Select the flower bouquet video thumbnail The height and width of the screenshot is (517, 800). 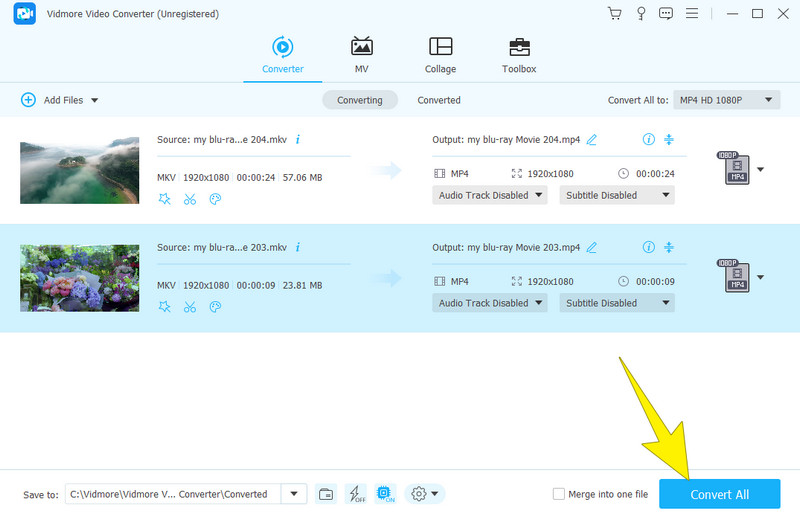80,277
